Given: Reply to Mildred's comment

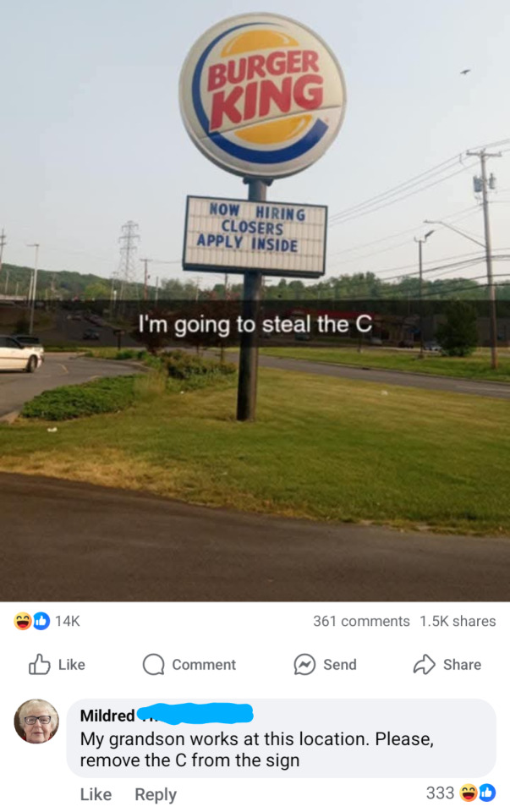Looking at the screenshot, I should [x=156, y=794].
